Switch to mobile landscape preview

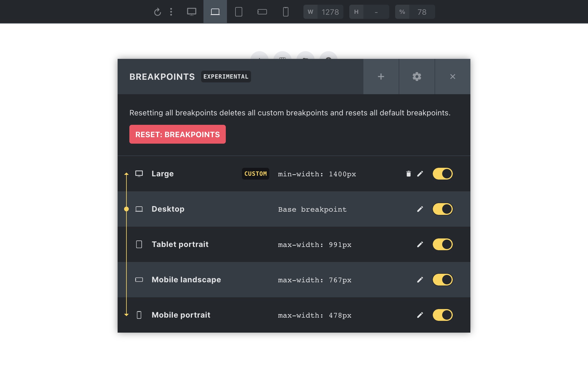point(262,12)
